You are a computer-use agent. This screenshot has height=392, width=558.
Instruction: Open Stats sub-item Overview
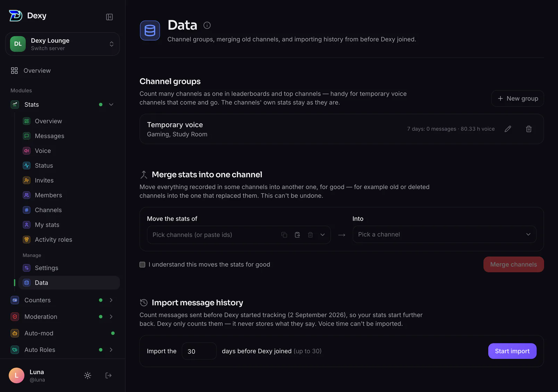point(69,121)
